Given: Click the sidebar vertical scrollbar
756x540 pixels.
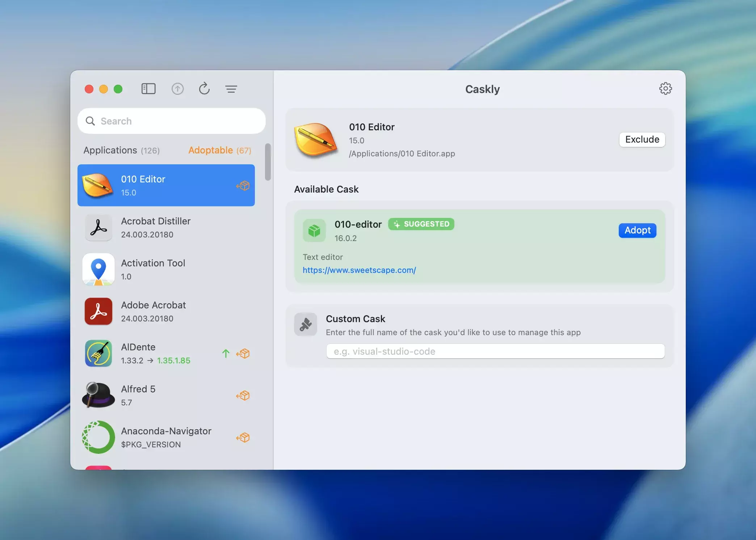Looking at the screenshot, I should point(268,162).
